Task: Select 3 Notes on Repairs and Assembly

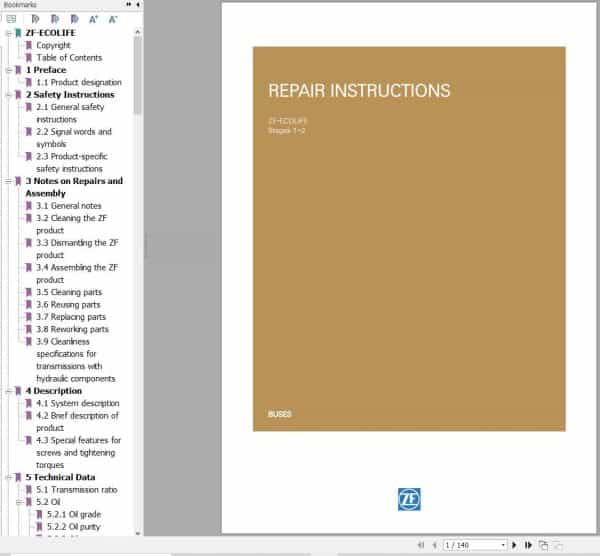Action: click(74, 187)
